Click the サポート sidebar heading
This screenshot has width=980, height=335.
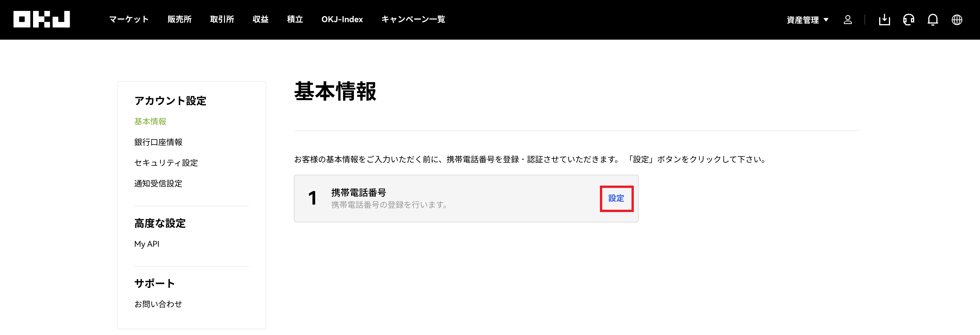point(155,283)
